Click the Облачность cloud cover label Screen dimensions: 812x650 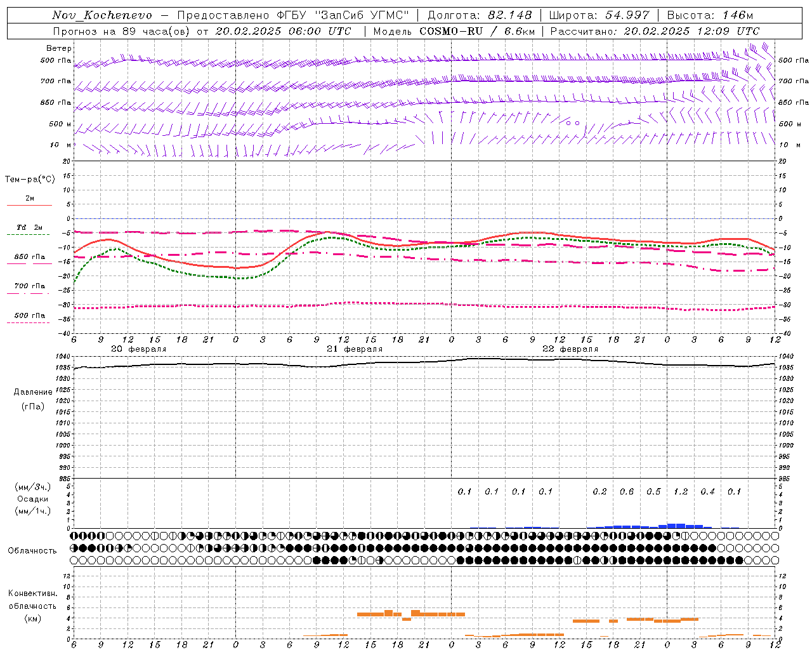(32, 551)
